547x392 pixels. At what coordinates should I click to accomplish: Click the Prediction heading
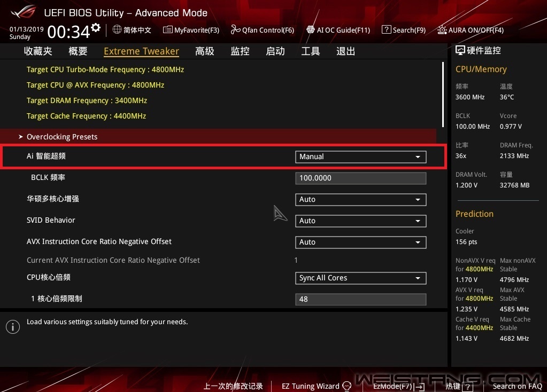pos(474,214)
